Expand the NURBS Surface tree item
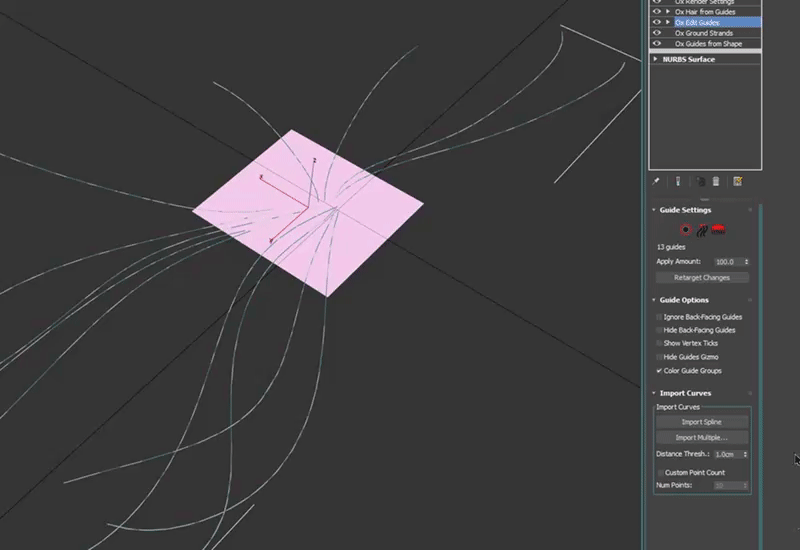The height and width of the screenshot is (550, 800). pyautogui.click(x=655, y=59)
